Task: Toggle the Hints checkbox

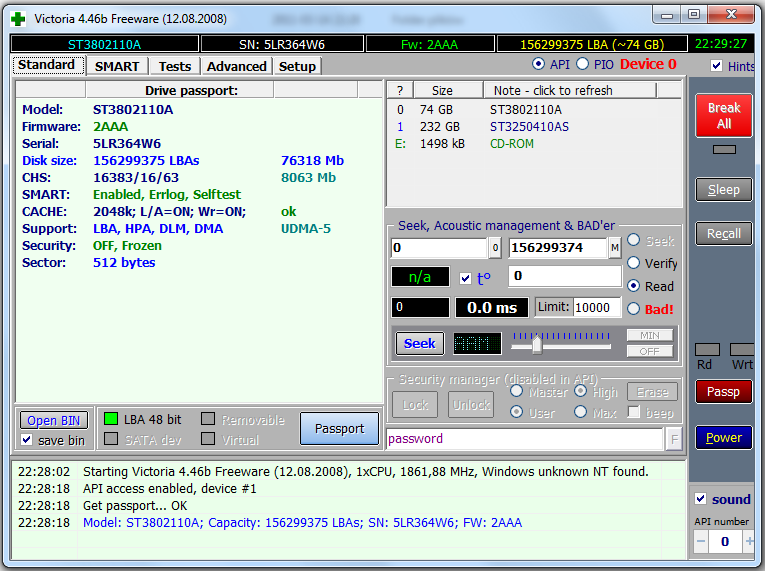Action: pyautogui.click(x=716, y=65)
